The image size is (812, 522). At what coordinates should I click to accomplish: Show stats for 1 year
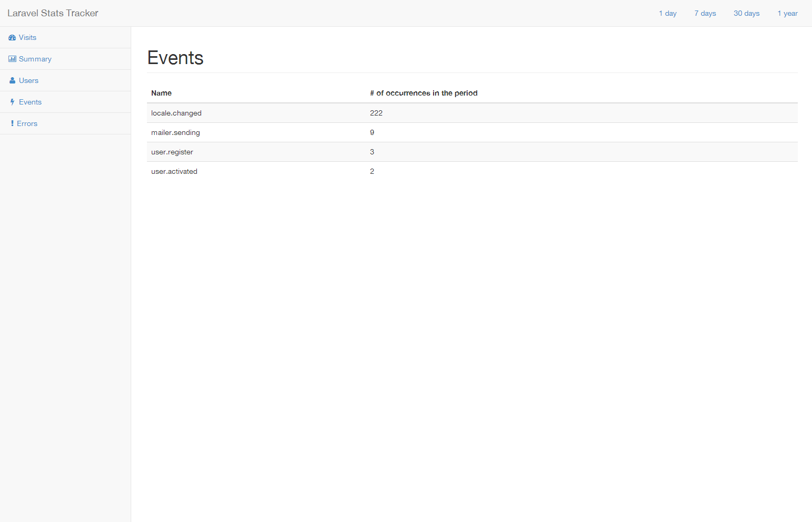[787, 14]
